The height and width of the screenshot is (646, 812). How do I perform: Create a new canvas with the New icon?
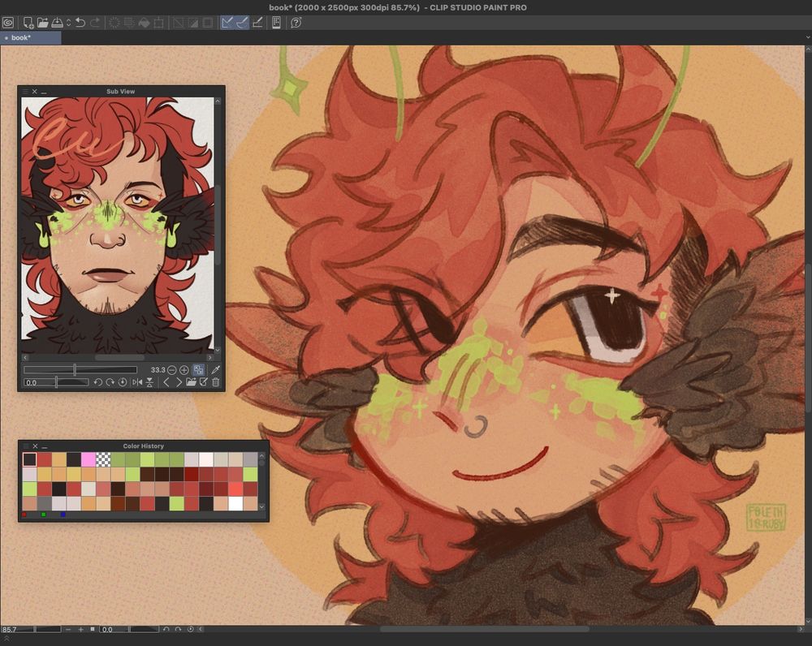[28, 23]
